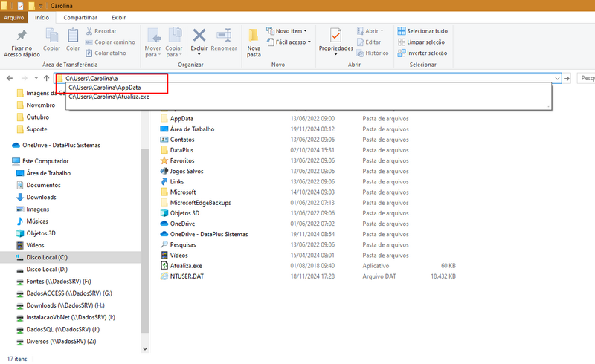Expand address bar history dropdown arrow
Image resolution: width=595 pixels, height=364 pixels.
tap(557, 79)
